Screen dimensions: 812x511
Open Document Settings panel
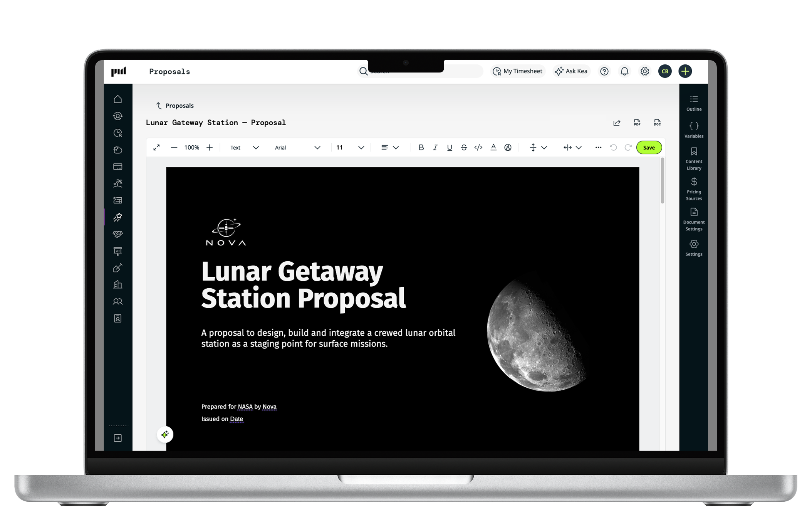coord(693,219)
